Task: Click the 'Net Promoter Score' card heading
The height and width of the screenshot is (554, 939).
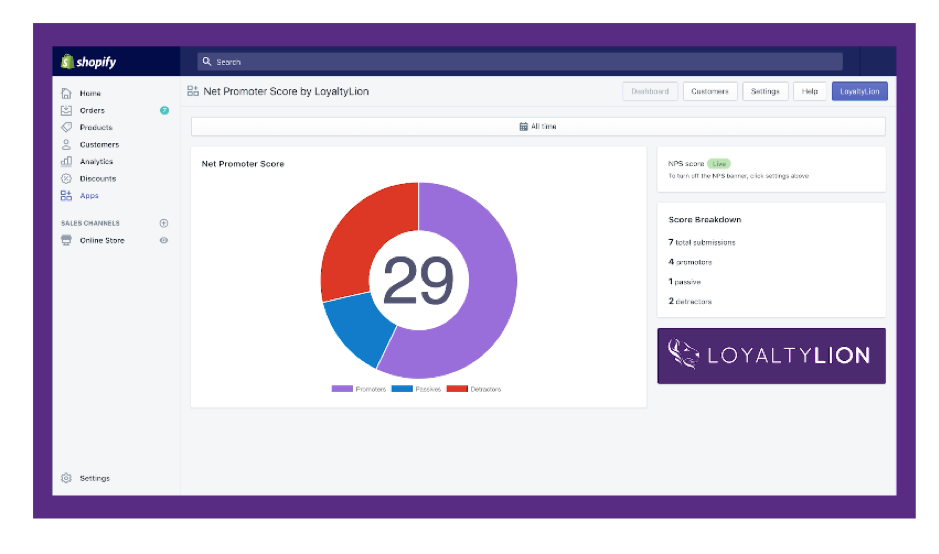Action: click(x=243, y=164)
